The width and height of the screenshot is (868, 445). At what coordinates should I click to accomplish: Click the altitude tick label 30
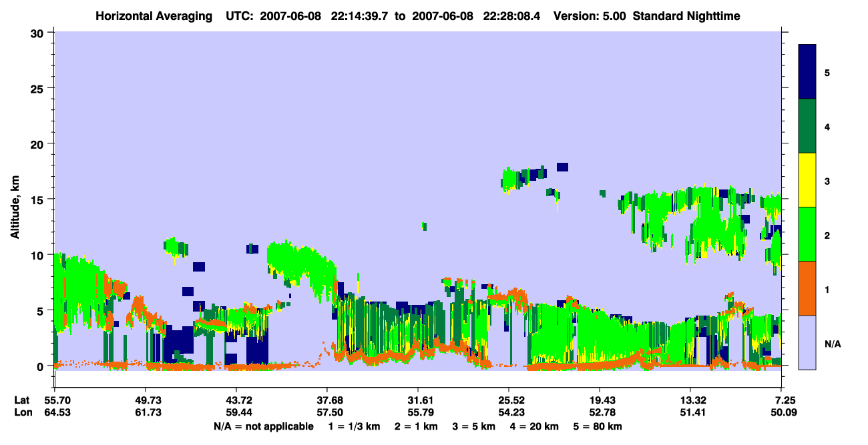click(39, 33)
